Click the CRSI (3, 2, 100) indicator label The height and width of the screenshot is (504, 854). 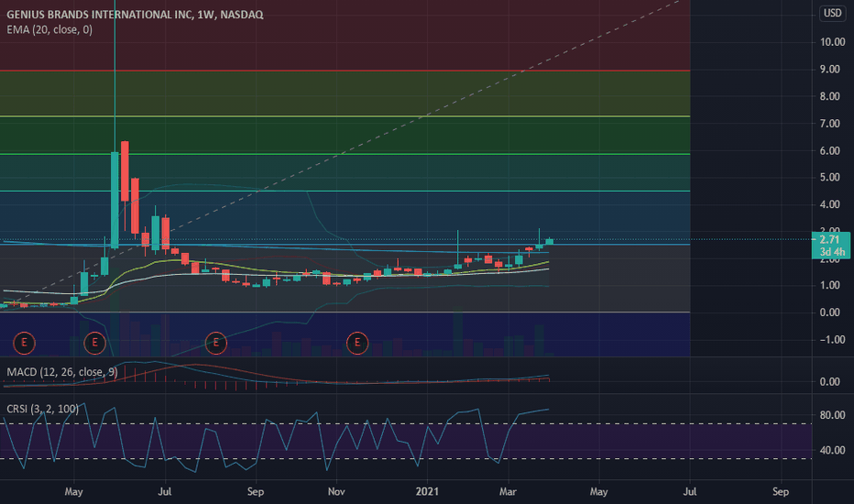point(42,409)
